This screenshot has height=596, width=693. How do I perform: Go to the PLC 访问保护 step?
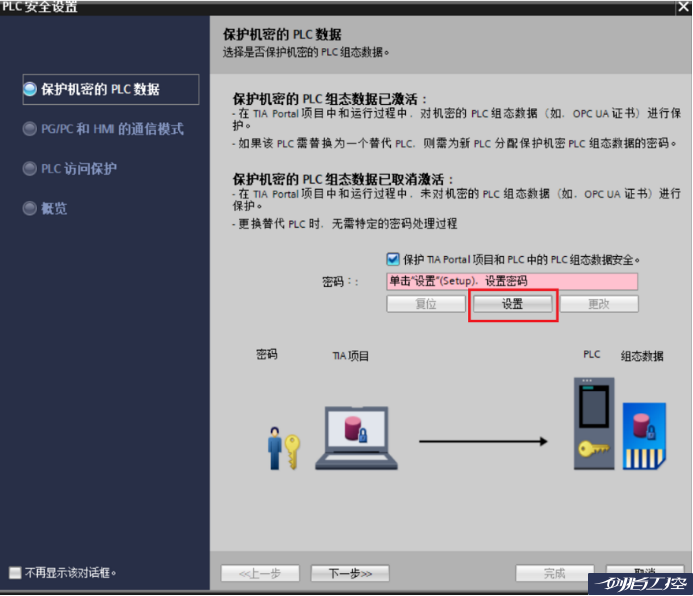(78, 169)
